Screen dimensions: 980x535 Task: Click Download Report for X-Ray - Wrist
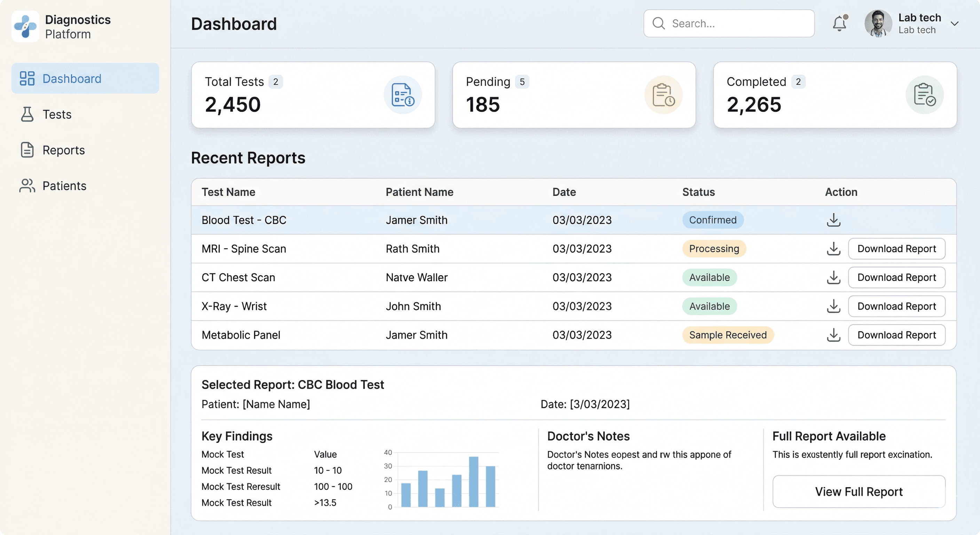[896, 306]
